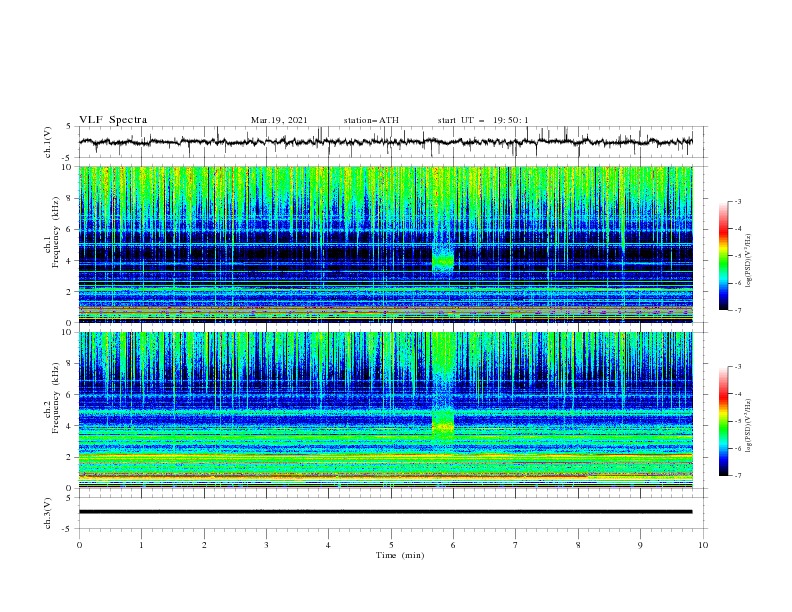Click the "Time (min)" axis label

(x=400, y=555)
